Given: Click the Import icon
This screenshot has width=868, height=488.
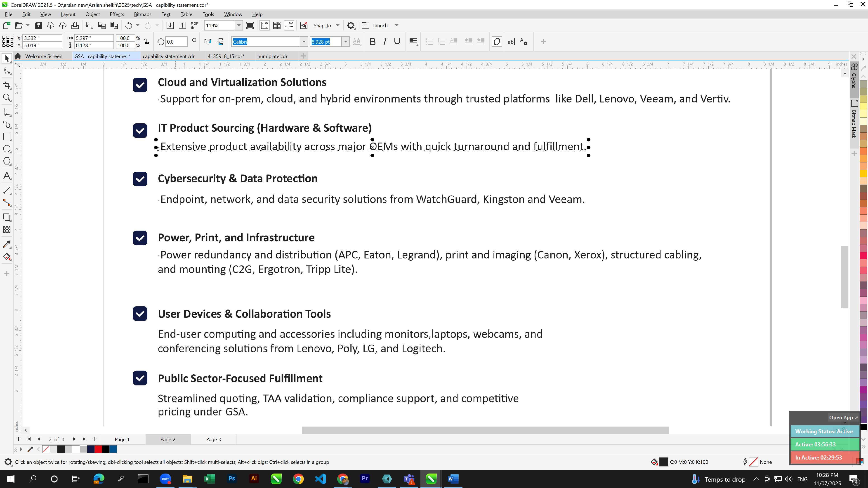Looking at the screenshot, I should pos(170,25).
